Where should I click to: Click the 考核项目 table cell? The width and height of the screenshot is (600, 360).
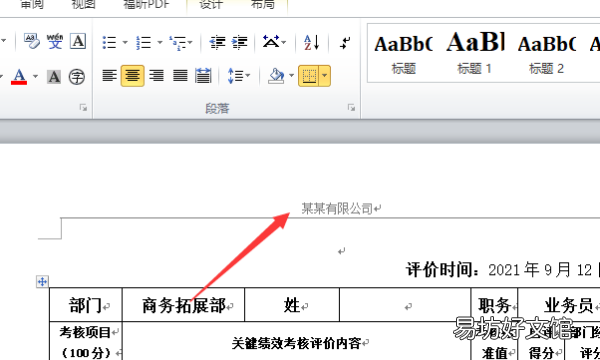tap(86, 341)
